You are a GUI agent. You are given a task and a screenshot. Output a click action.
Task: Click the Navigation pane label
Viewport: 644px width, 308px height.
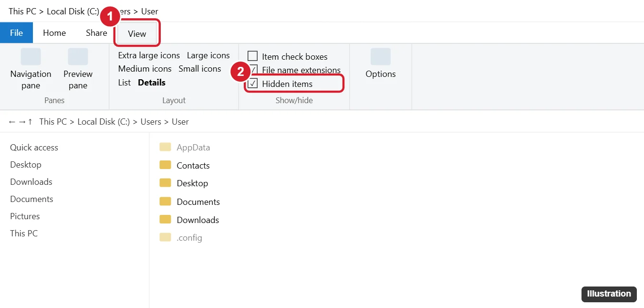[31, 80]
